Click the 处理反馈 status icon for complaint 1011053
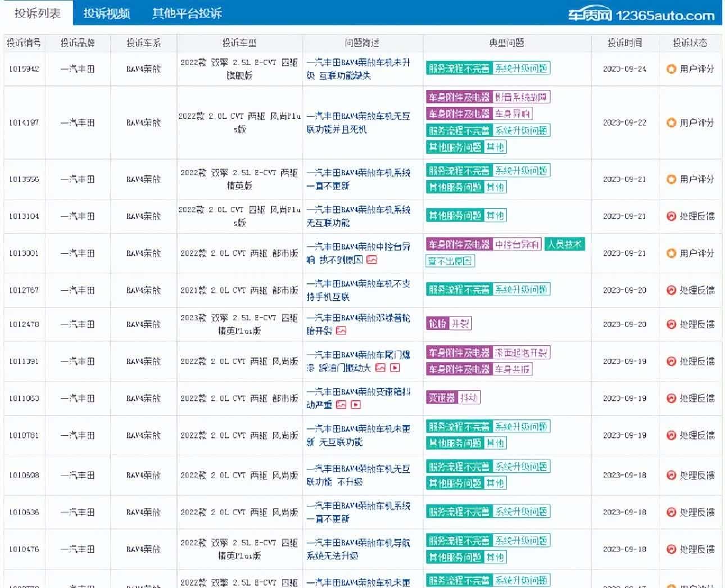 tap(671, 399)
